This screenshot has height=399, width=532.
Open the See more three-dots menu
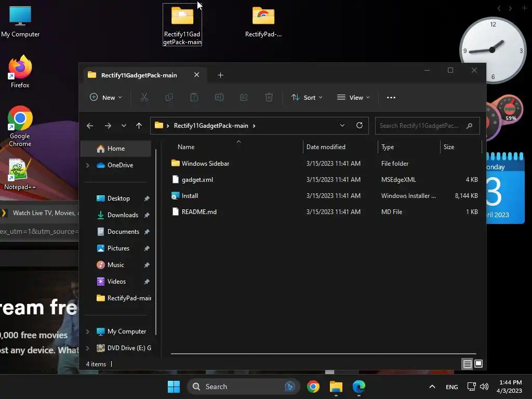[391, 97]
